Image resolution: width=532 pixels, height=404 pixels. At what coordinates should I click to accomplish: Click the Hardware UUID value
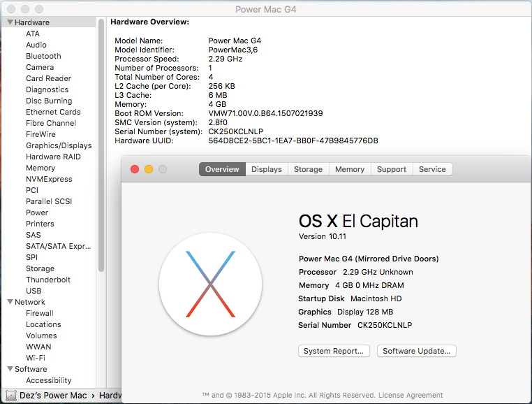293,141
